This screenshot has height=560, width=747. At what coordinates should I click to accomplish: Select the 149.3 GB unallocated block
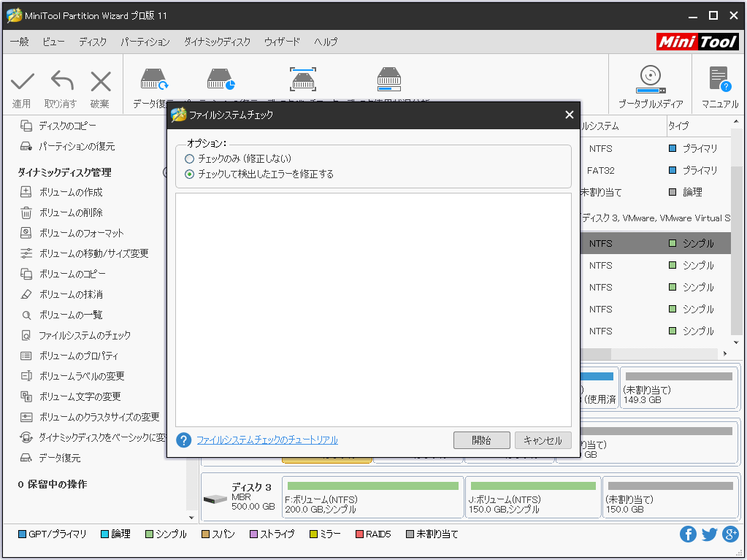point(679,387)
